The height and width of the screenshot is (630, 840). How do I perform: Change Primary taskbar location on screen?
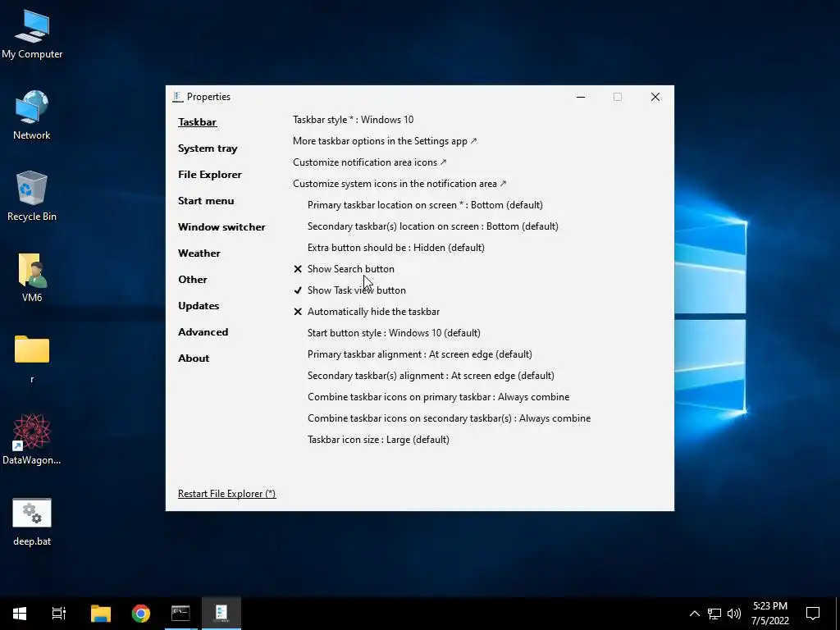tap(425, 205)
